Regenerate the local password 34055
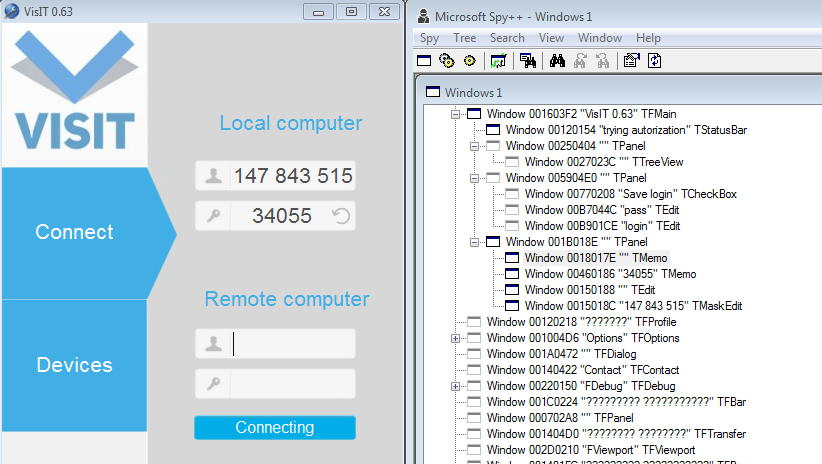 341,216
